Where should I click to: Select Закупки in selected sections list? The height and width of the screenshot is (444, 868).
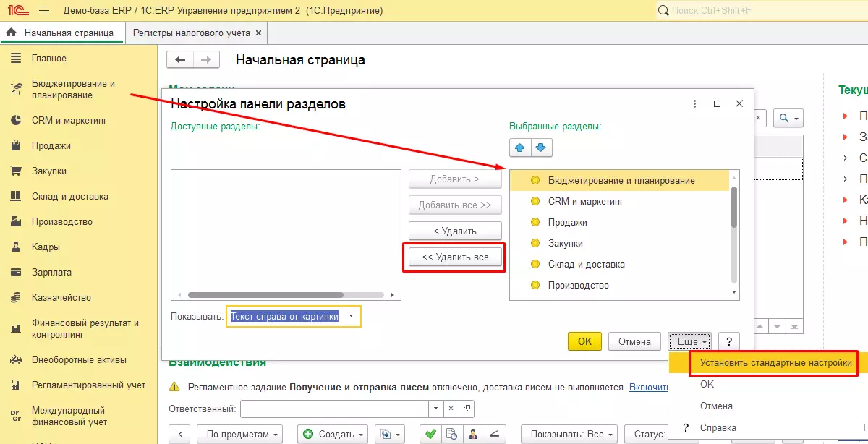click(x=620, y=244)
